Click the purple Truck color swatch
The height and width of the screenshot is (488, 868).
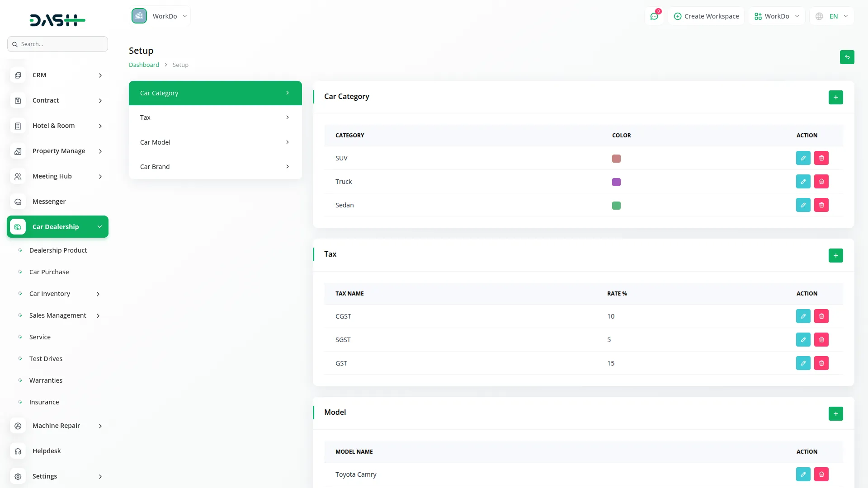pos(616,182)
